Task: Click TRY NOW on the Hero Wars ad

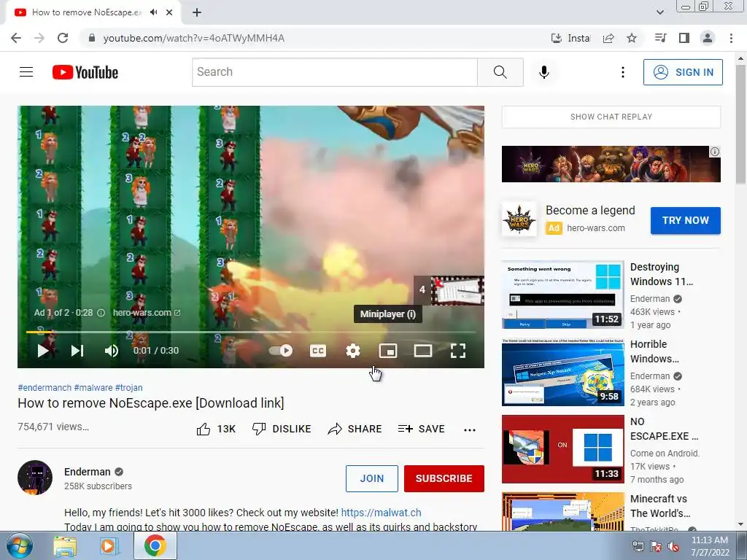Action: click(686, 220)
